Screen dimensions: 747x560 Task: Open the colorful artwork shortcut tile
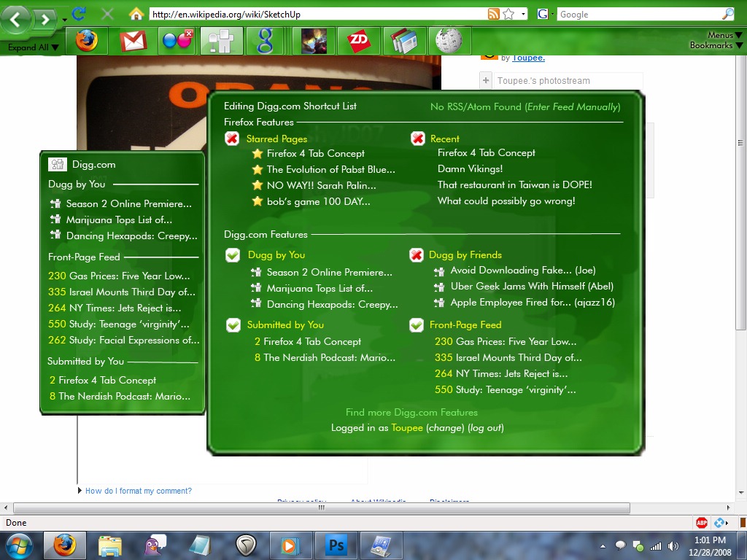click(x=314, y=41)
